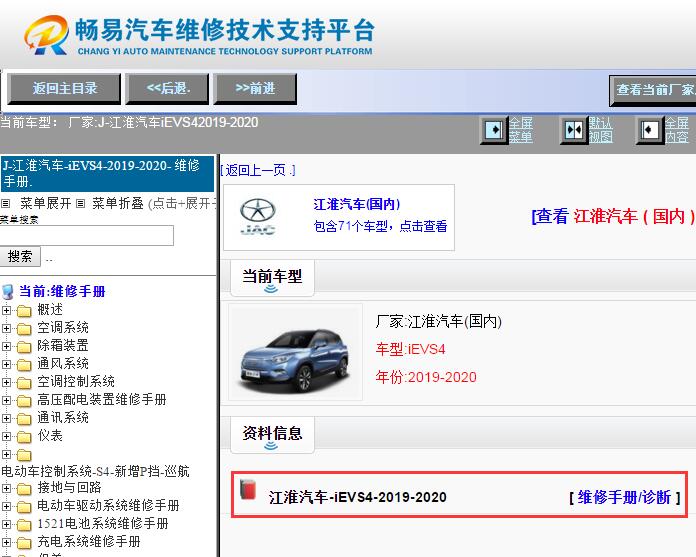Select the 资料信息 tab header

point(272,435)
